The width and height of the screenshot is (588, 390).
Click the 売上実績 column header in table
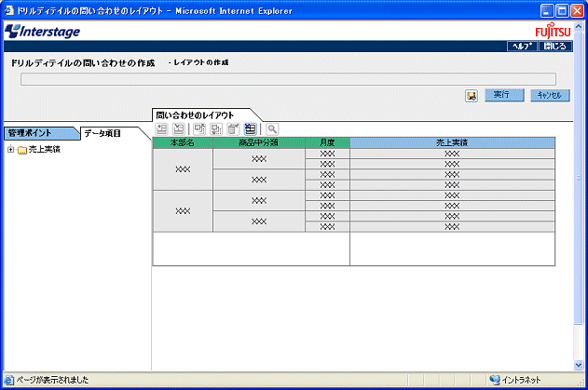[452, 142]
